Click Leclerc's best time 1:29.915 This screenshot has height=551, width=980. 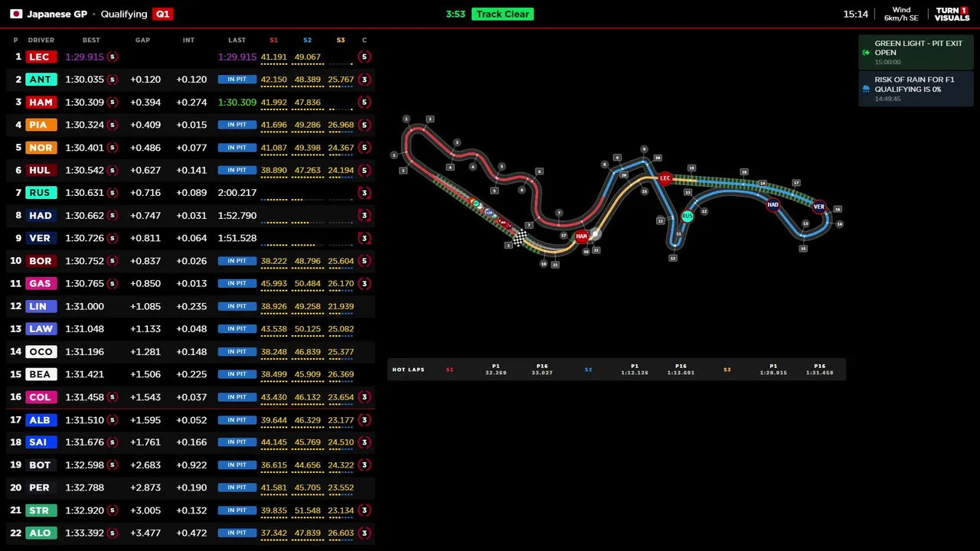coord(84,57)
